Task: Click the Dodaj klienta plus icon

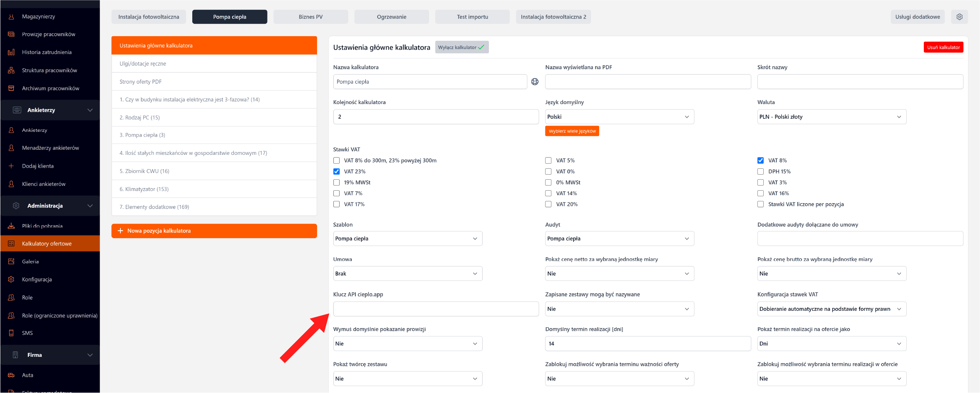Action: pos(11,166)
